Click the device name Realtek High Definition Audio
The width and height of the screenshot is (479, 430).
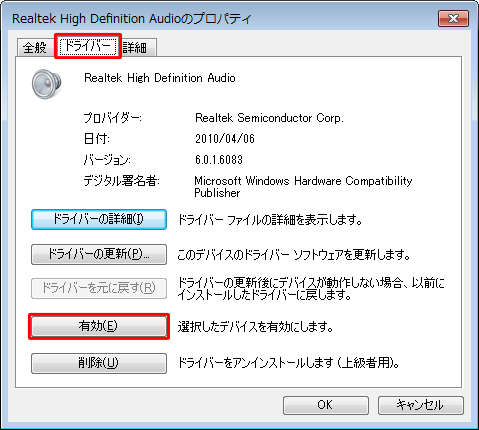[160, 78]
